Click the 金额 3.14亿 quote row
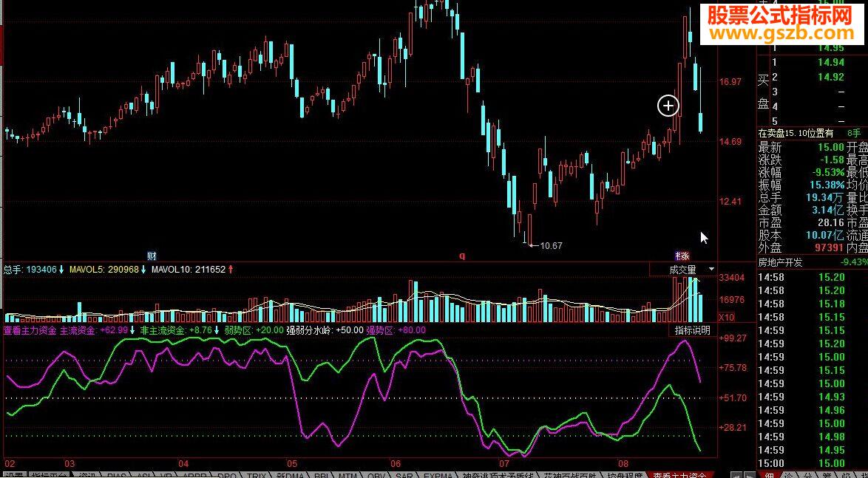This screenshot has width=868, height=478. click(801, 211)
